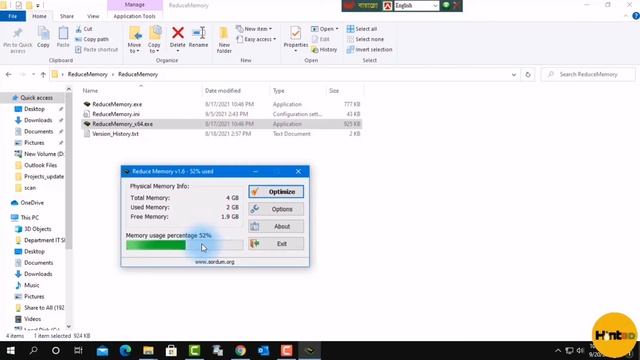Open OneDrive in navigation pane
640x360 pixels.
(32, 203)
